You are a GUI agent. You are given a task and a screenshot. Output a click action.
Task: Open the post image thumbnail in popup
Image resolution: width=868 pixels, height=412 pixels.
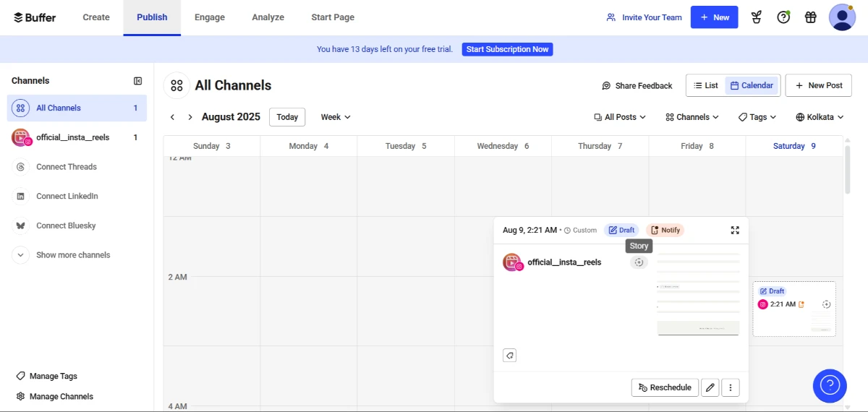698,293
